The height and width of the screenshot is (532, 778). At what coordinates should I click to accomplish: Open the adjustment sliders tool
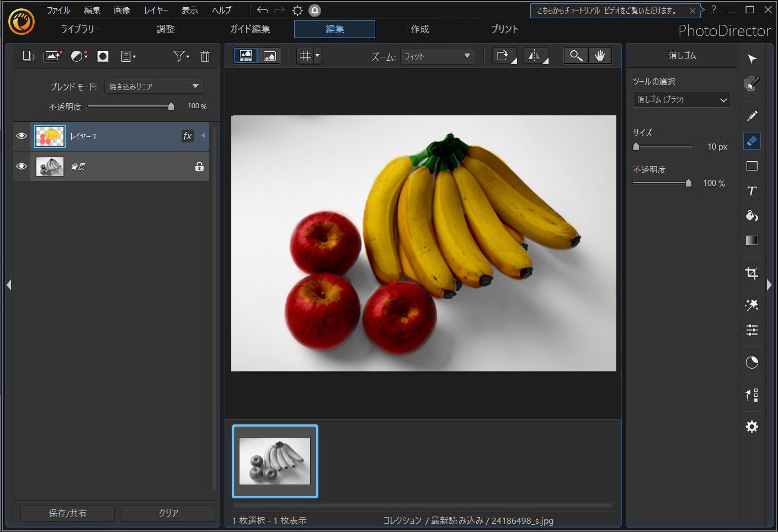(752, 330)
